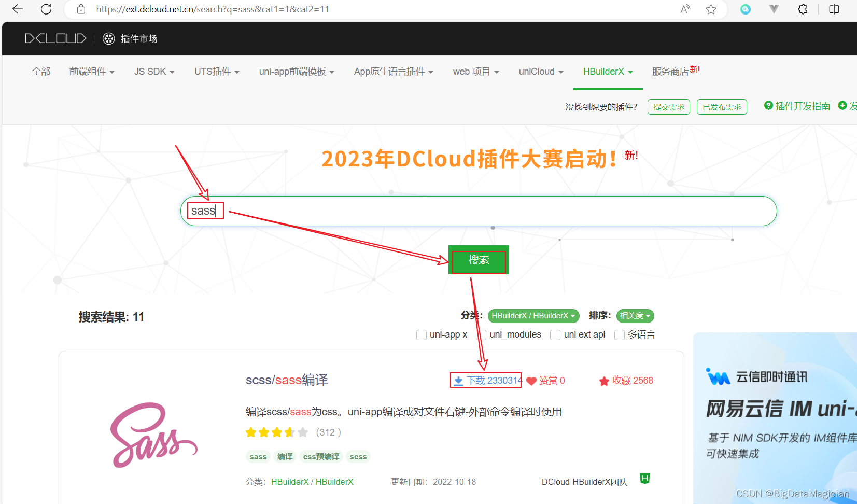Go back with the browser back arrow
This screenshot has width=857, height=504.
18,9
